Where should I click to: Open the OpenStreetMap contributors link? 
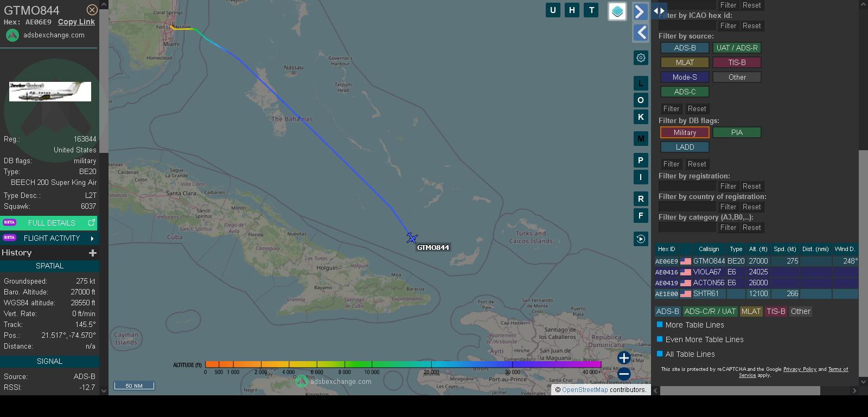click(585, 389)
